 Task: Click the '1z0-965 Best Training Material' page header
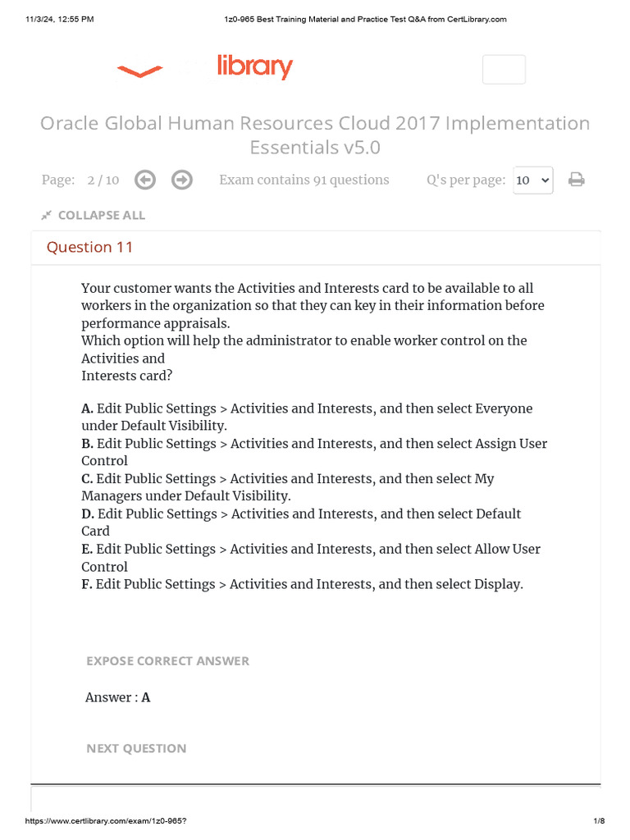tap(365, 20)
